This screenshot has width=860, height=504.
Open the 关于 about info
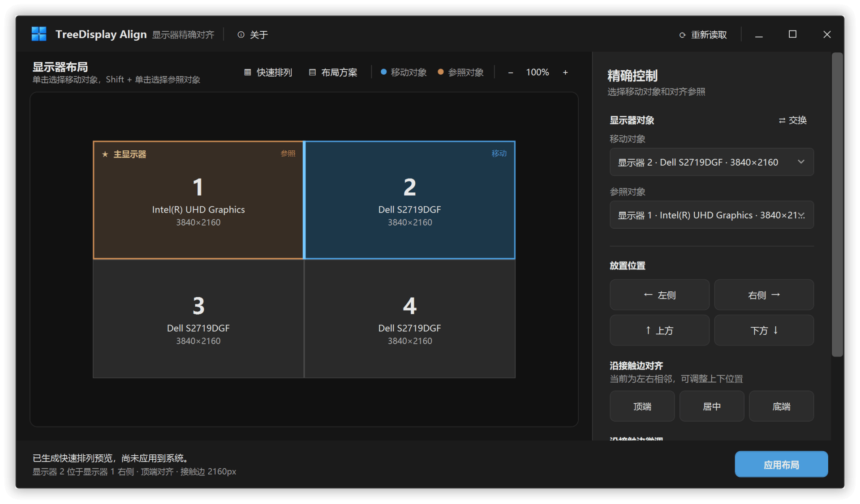253,34
